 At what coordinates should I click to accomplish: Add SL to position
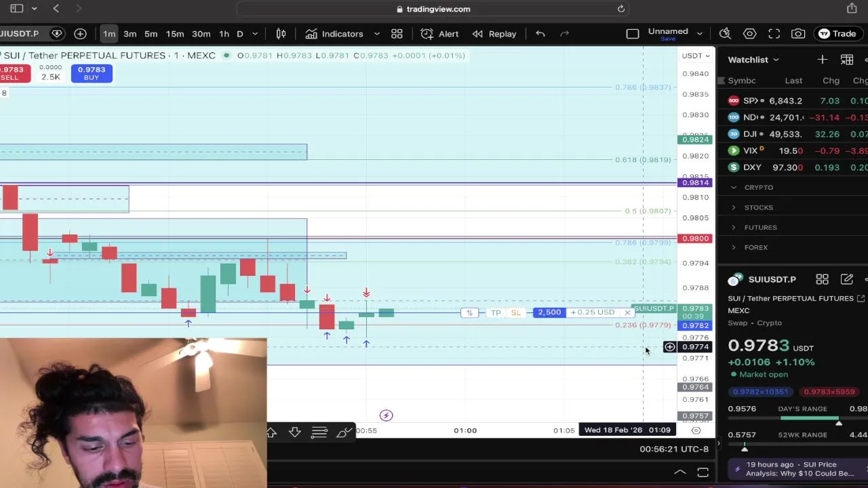pyautogui.click(x=515, y=312)
